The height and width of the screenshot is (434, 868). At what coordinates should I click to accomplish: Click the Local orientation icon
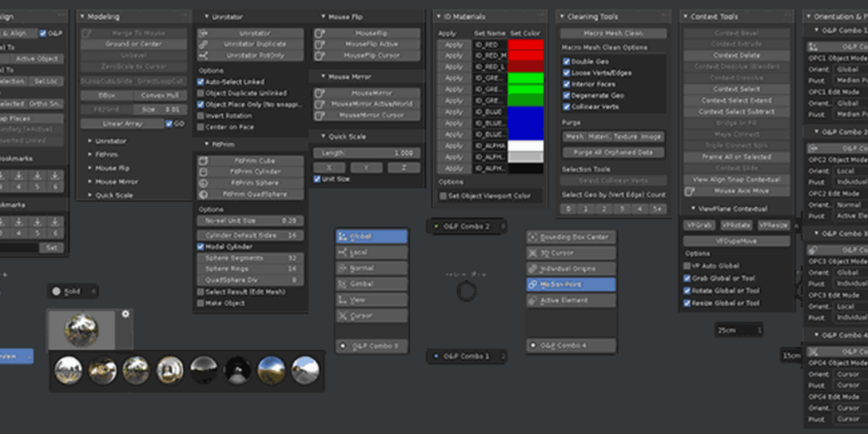[x=342, y=253]
